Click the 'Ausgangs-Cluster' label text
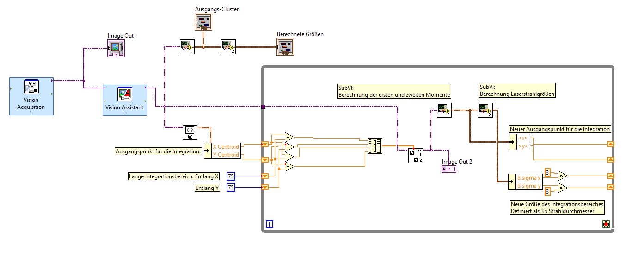This screenshot has height=258, width=644. [217, 9]
